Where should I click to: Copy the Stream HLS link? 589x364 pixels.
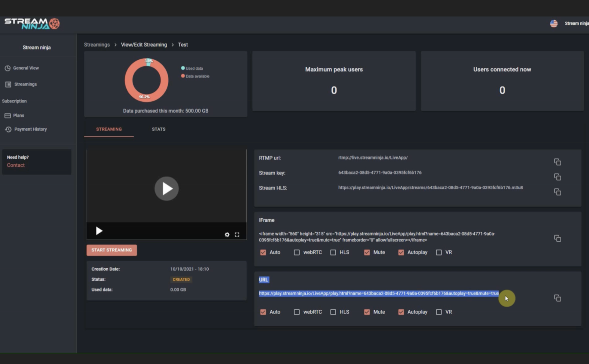click(x=557, y=192)
